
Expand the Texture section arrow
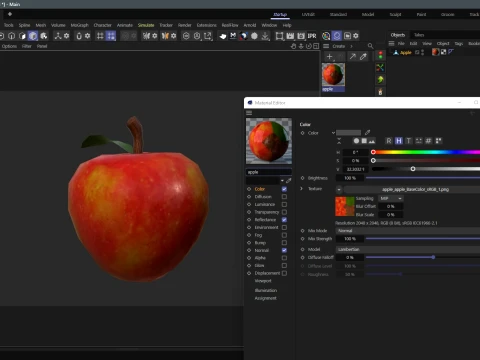[301, 189]
